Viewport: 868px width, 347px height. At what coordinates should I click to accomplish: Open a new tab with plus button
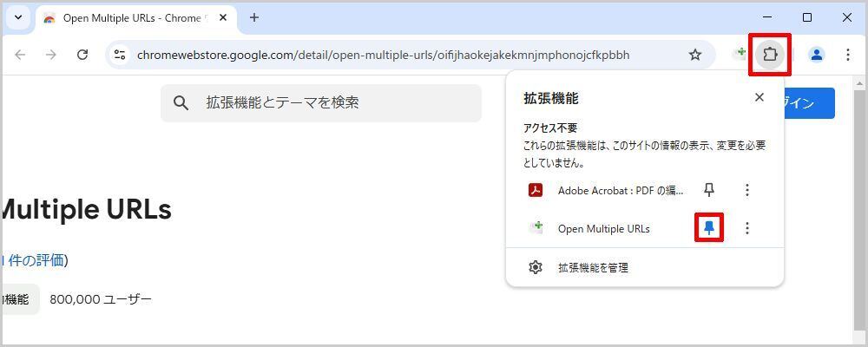pyautogui.click(x=254, y=17)
